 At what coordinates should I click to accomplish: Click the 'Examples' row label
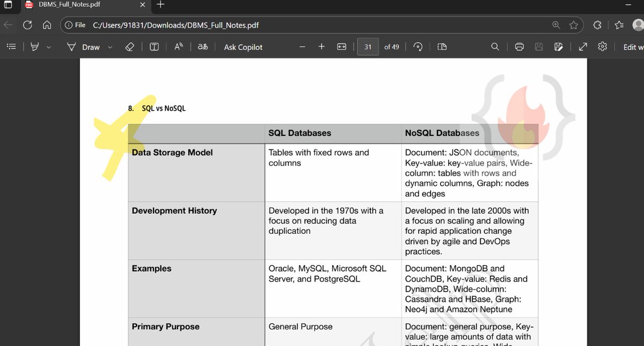[151, 269]
